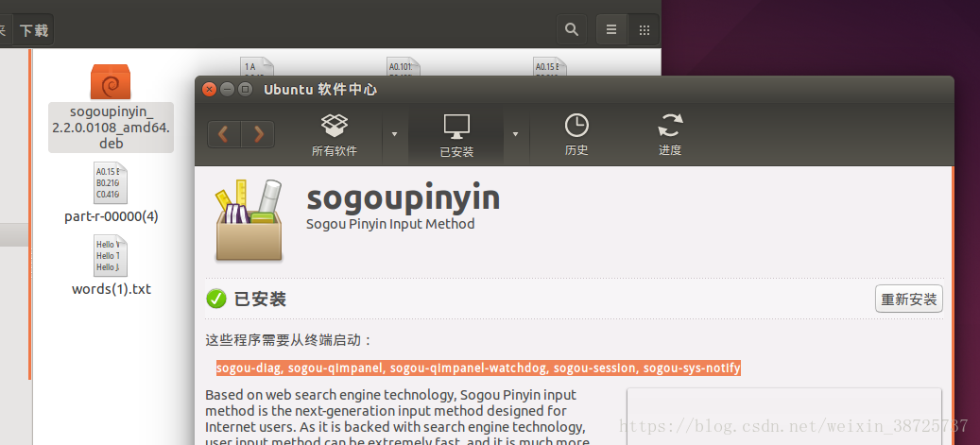980x445 pixels.
Task: Switch file manager to grid view
Action: click(x=644, y=29)
